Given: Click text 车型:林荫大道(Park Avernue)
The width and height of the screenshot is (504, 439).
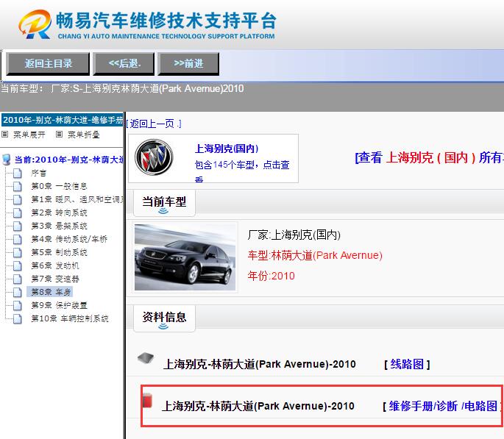Looking at the screenshot, I should tap(315, 255).
